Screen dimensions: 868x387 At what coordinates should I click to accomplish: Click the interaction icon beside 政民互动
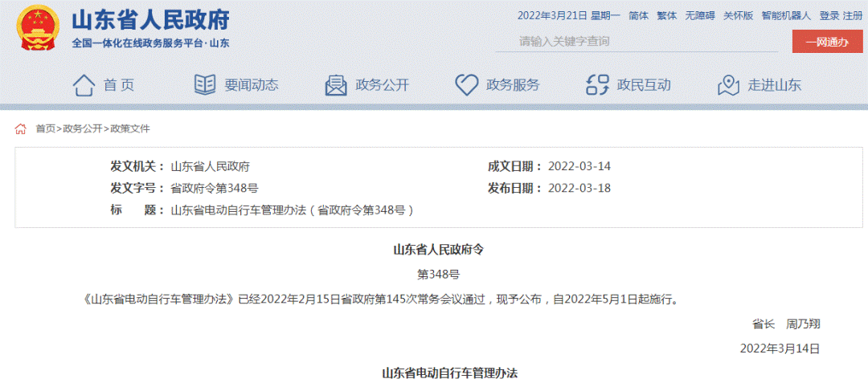coord(597,84)
